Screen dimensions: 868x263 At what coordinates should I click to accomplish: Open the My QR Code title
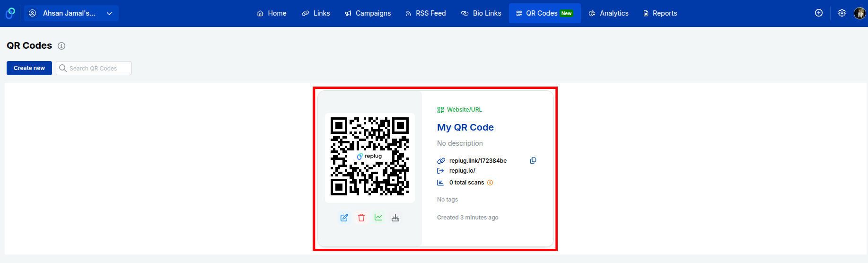tap(465, 127)
